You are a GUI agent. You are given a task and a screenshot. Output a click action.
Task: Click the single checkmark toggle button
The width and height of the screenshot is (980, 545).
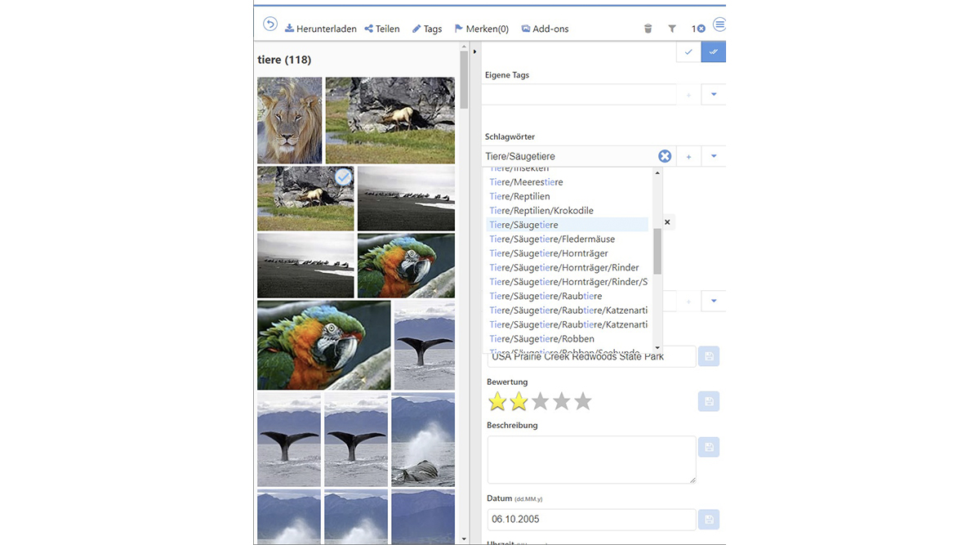(x=688, y=52)
